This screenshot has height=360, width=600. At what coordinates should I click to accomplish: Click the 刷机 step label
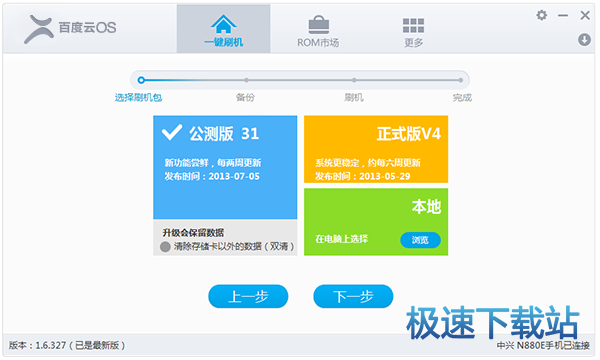pyautogui.click(x=354, y=98)
